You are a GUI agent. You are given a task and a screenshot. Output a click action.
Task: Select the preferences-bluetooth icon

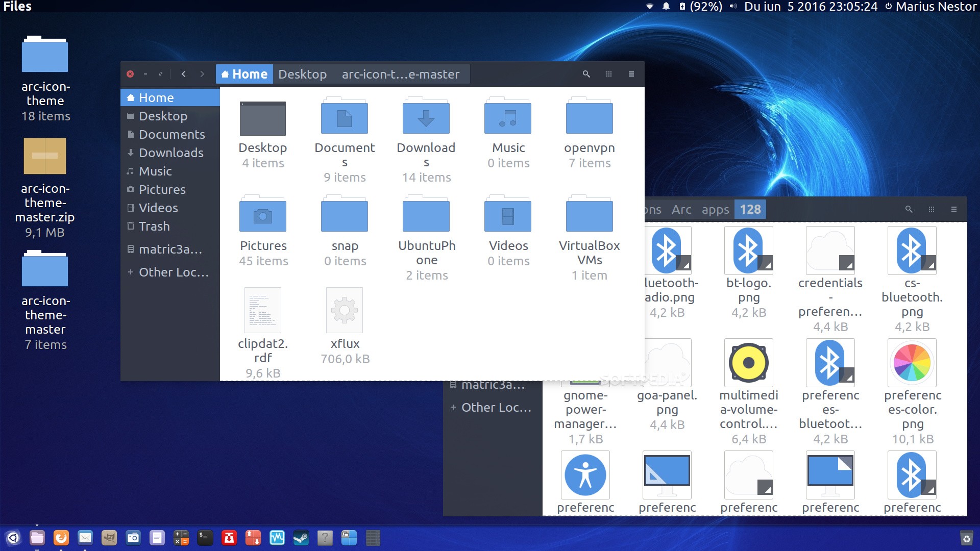829,365
